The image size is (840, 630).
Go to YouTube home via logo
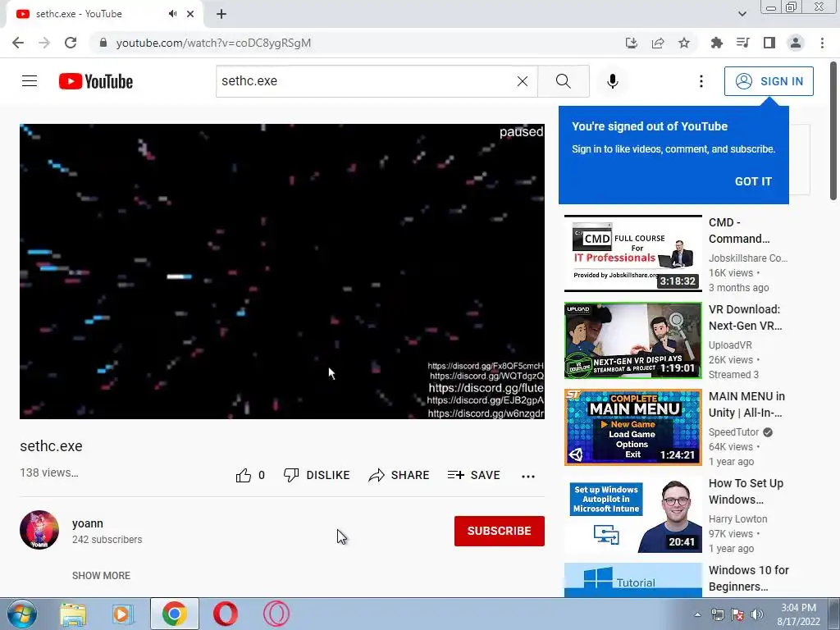click(96, 81)
